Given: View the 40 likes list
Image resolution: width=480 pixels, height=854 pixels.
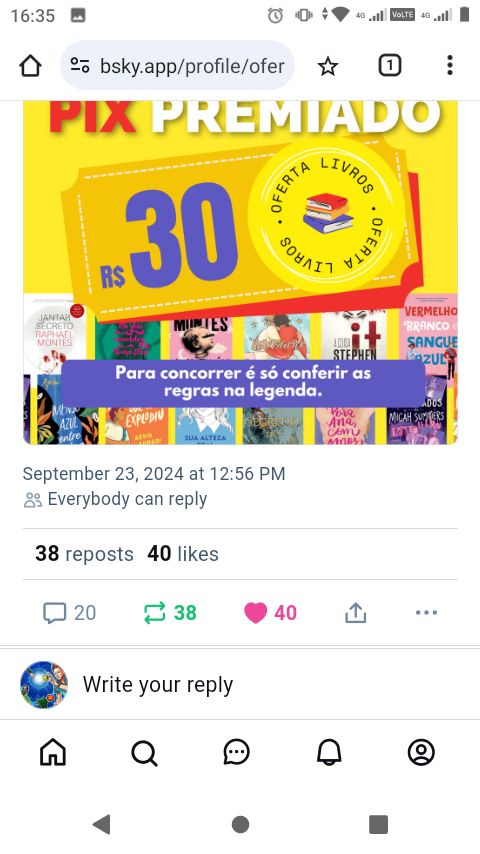Looking at the screenshot, I should (183, 554).
